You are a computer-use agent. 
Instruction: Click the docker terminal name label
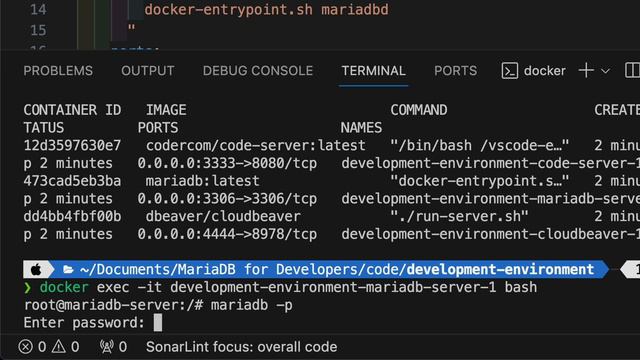tap(545, 71)
